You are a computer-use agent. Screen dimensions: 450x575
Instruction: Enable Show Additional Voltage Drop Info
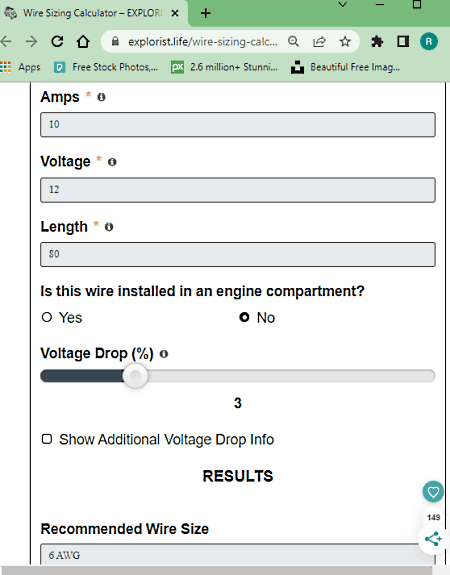tap(47, 439)
